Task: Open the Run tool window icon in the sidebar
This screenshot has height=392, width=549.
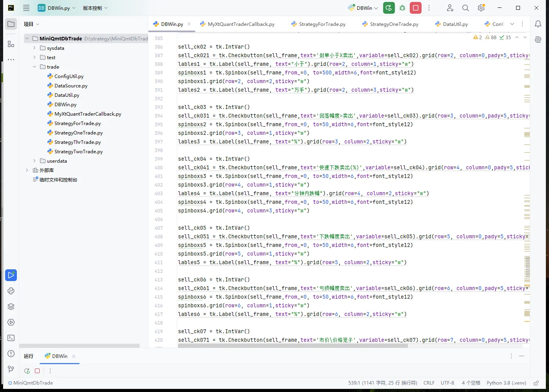Action: point(11,275)
